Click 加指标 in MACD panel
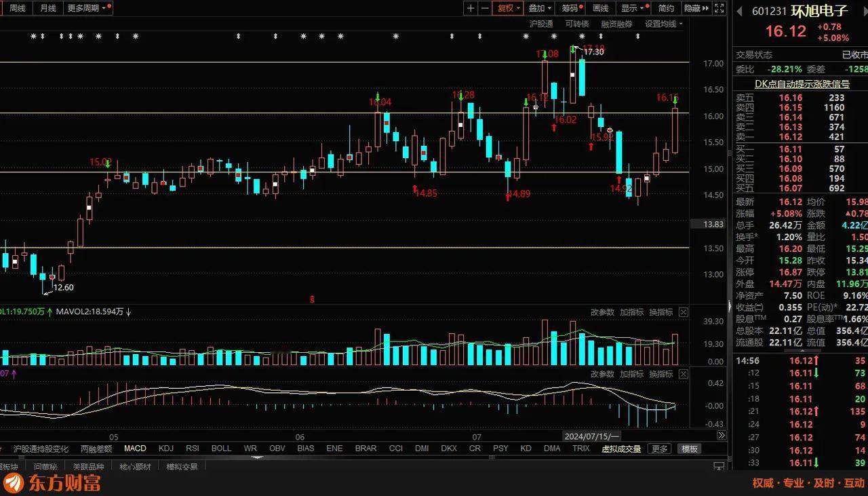The width and height of the screenshot is (868, 496). (631, 374)
